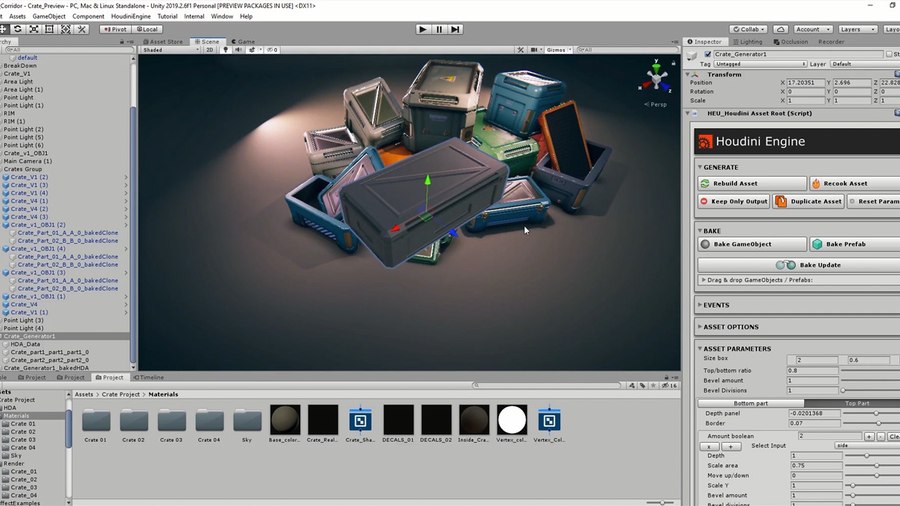Collapse the GENERATE section

(x=700, y=168)
